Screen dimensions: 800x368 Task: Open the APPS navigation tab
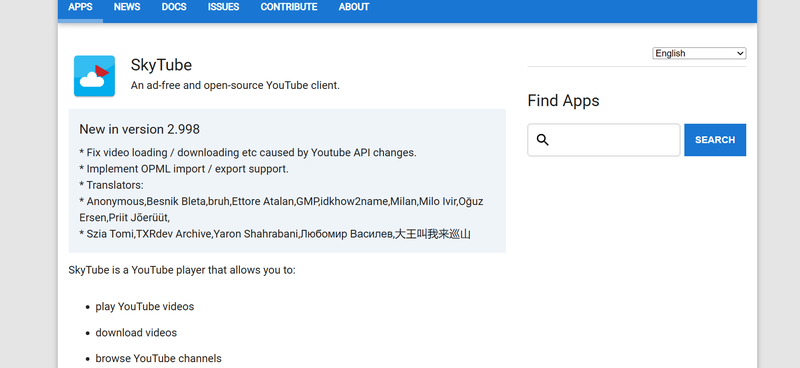[x=80, y=7]
